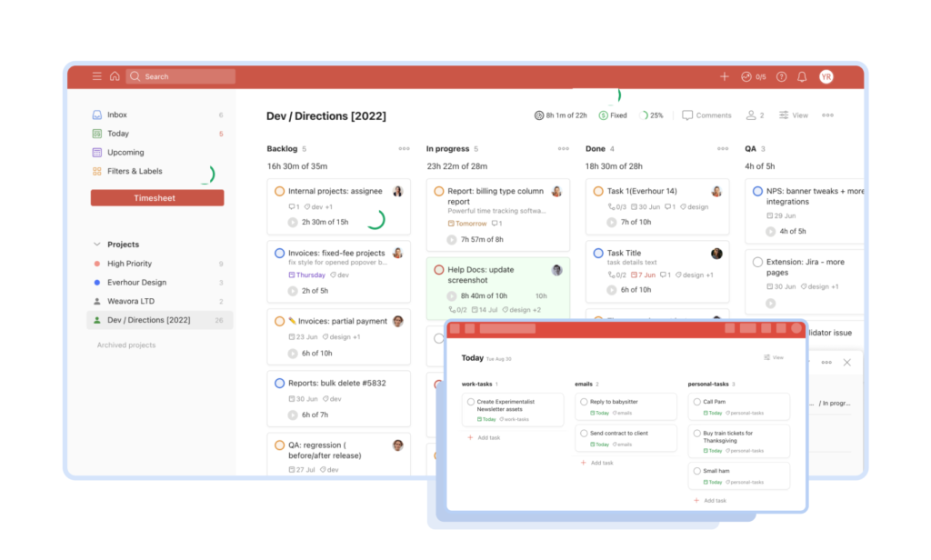Open the Inbox from the sidebar icon

[x=96, y=115]
